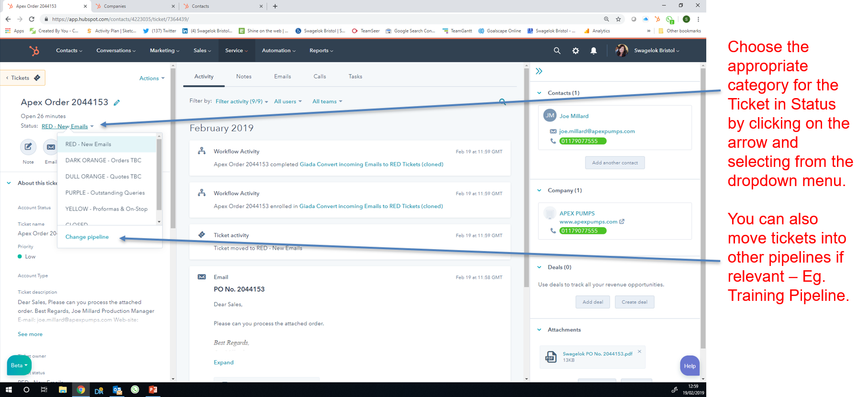The width and height of the screenshot is (868, 397).
Task: Open Outlook from the taskbar
Action: click(117, 390)
